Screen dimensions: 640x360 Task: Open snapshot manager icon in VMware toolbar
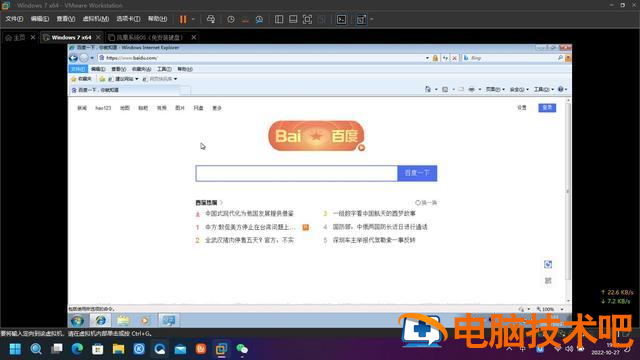pos(259,19)
